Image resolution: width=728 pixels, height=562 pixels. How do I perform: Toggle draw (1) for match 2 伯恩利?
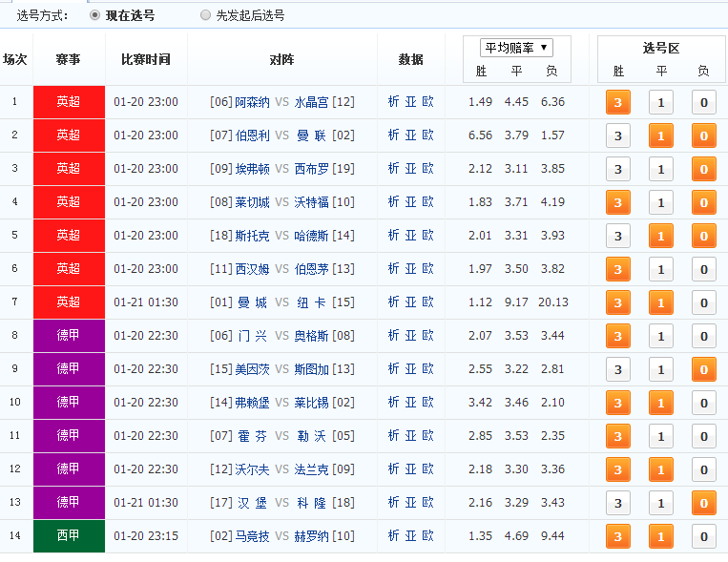point(660,135)
